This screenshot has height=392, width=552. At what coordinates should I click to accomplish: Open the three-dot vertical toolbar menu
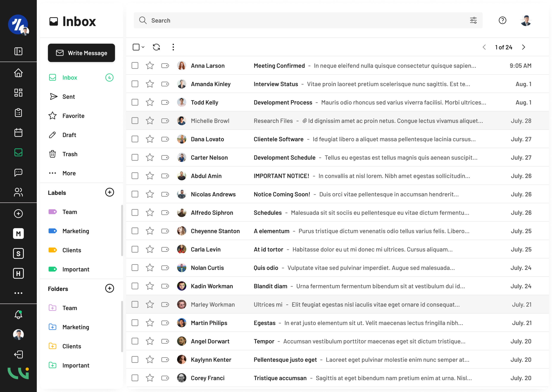coord(173,47)
